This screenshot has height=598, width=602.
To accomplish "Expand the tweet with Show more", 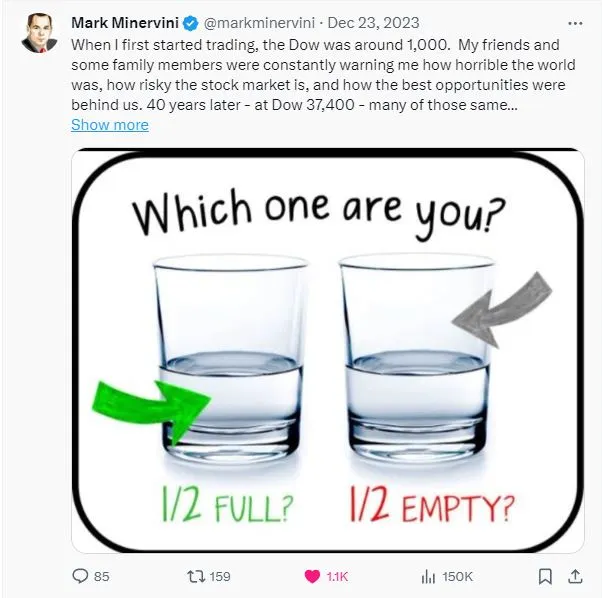I will pyautogui.click(x=110, y=125).
